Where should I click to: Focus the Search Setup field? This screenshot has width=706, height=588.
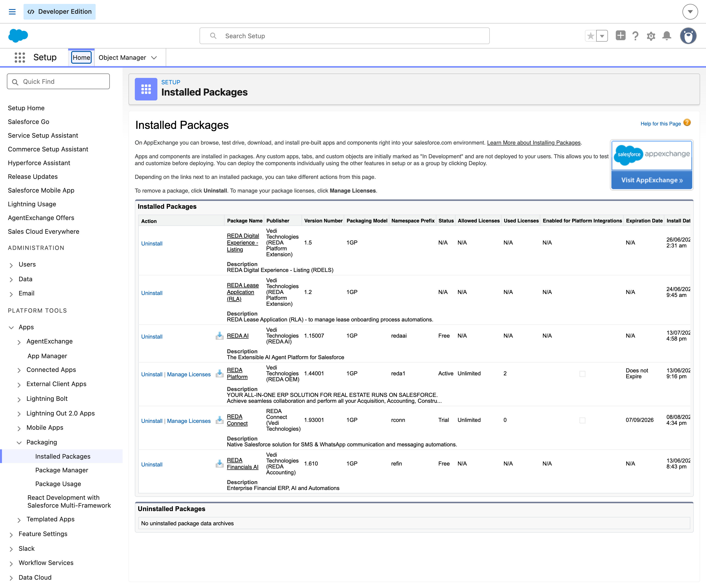[x=344, y=36]
